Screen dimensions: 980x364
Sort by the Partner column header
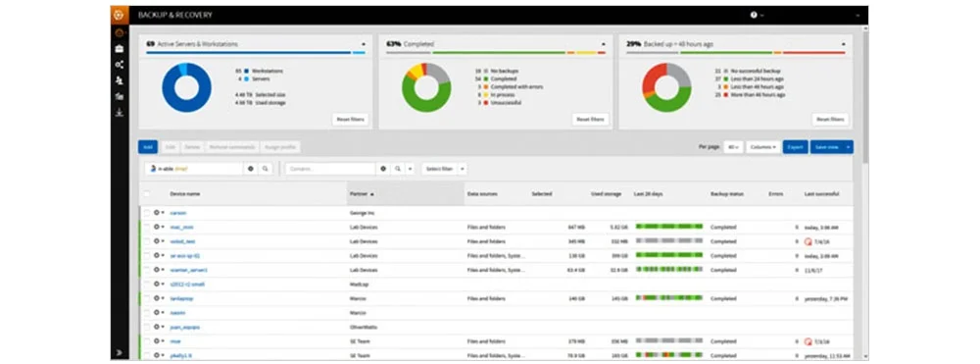coord(362,194)
